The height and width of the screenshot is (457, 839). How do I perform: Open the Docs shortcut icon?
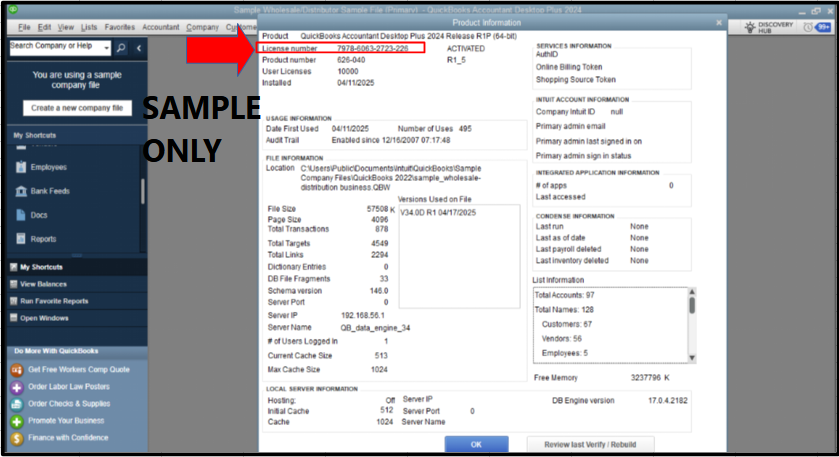[21, 215]
